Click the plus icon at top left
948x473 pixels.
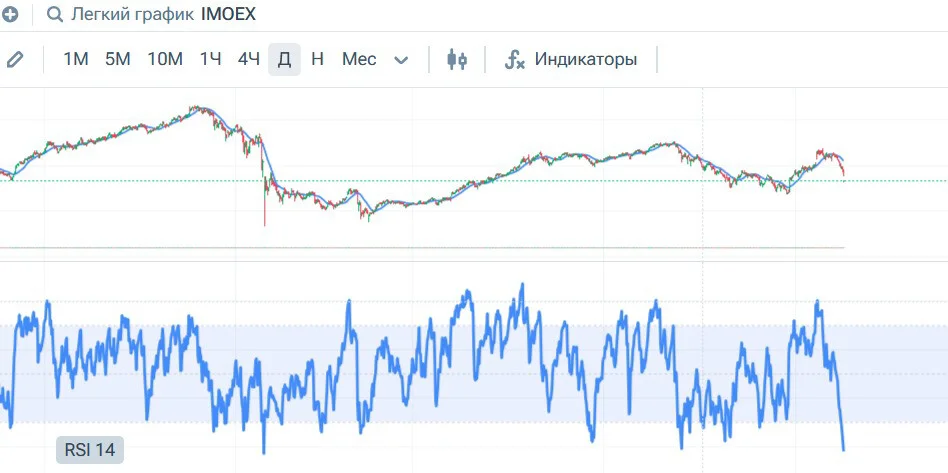(x=8, y=15)
